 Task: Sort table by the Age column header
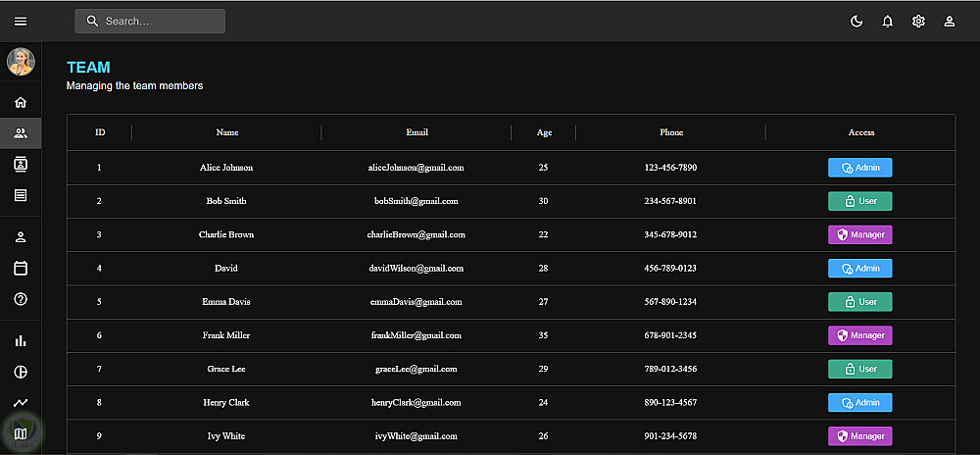click(x=544, y=132)
